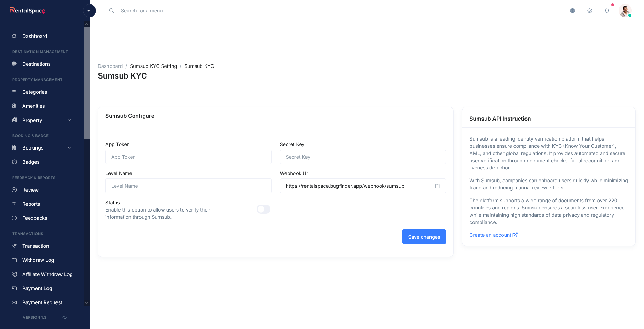Viewport: 644px width, 329px height.
Task: Follow the Create an account link
Action: [x=490, y=235]
